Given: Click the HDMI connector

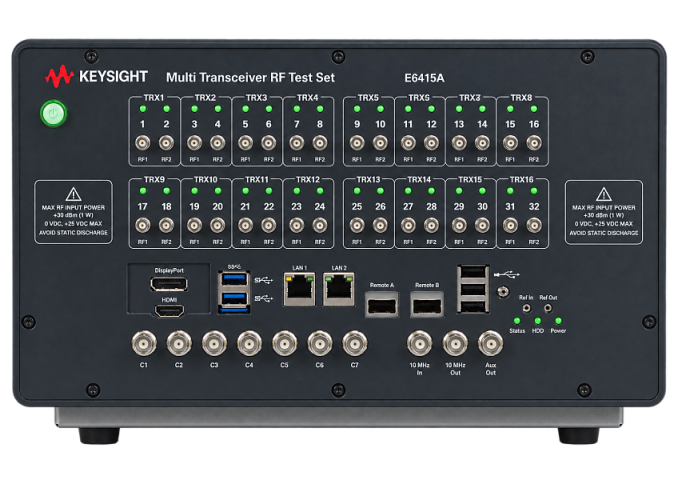Looking at the screenshot, I should [170, 311].
